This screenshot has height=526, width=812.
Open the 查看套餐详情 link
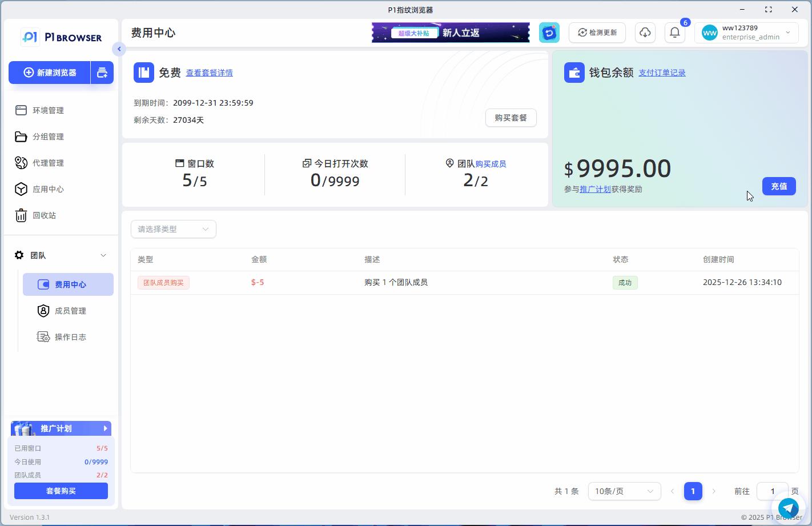209,73
